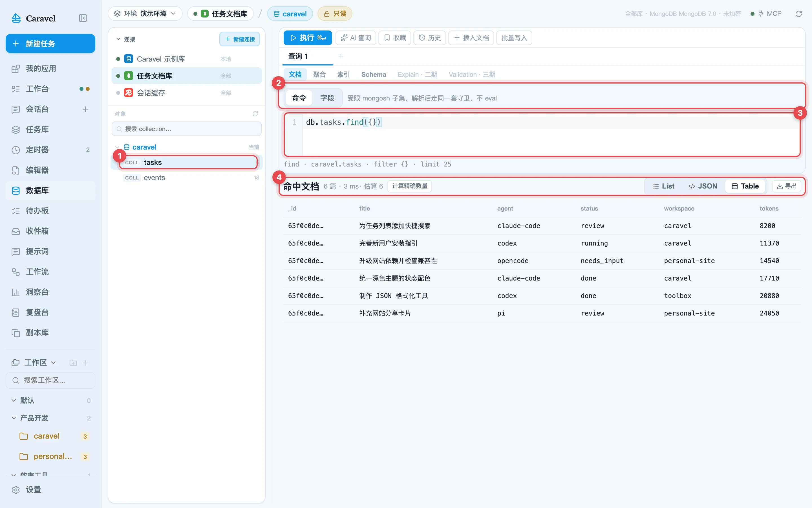
Task: Open 洞察台 in the sidebar
Action: pyautogui.click(x=50, y=292)
